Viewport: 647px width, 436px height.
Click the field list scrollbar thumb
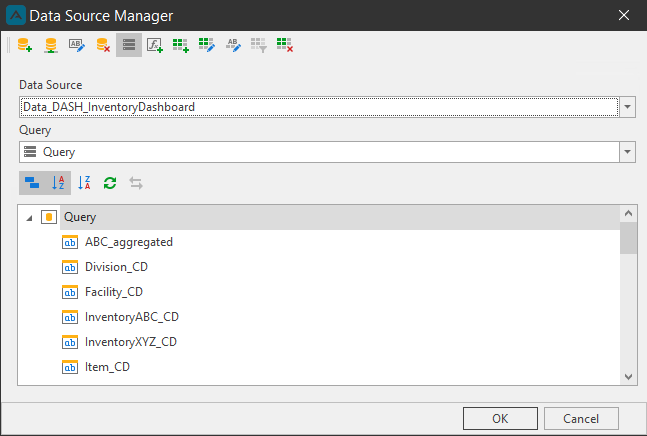coord(628,238)
